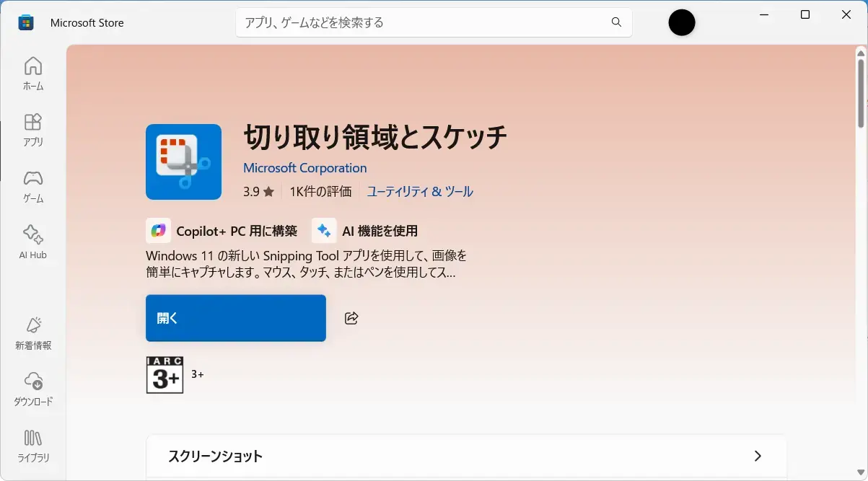Click the scrollbar up arrow
This screenshot has width=868, height=481.
861,53
